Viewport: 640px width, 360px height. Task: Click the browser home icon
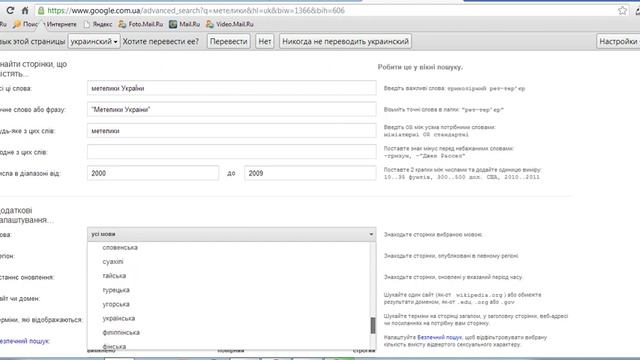click(25, 10)
